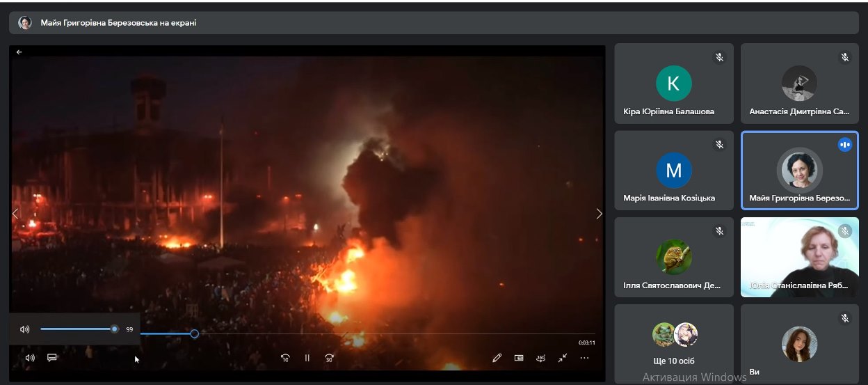This screenshot has width=868, height=385.
Task: Click the name label Марія Іванівна Козіцька
Action: pos(669,198)
